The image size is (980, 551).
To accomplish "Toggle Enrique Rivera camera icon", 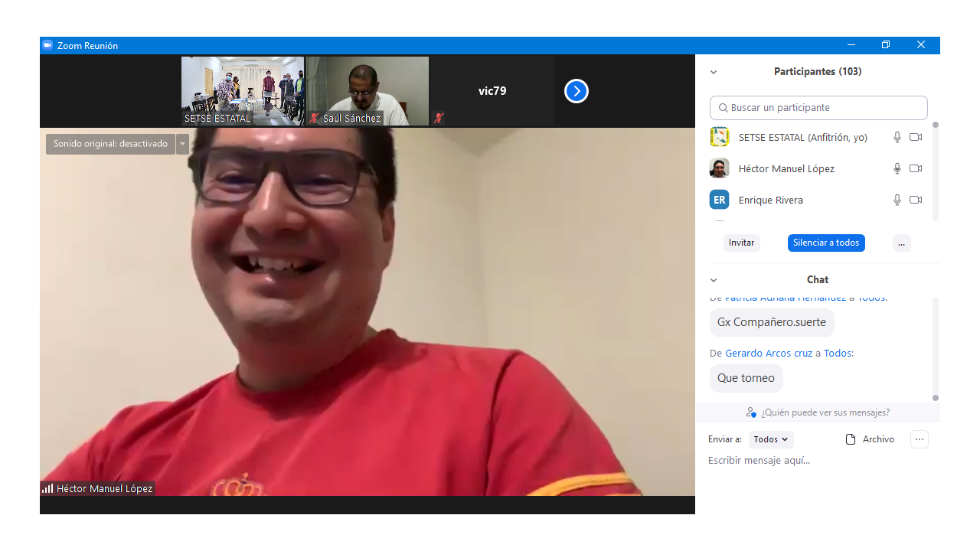I will [x=916, y=200].
